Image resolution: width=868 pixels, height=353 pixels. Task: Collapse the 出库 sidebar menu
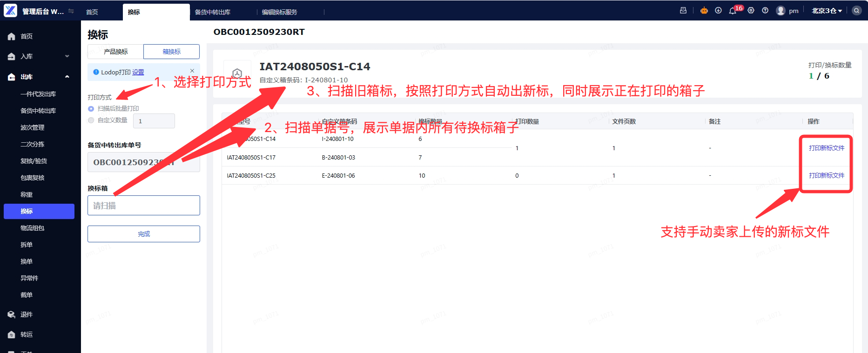[40, 77]
